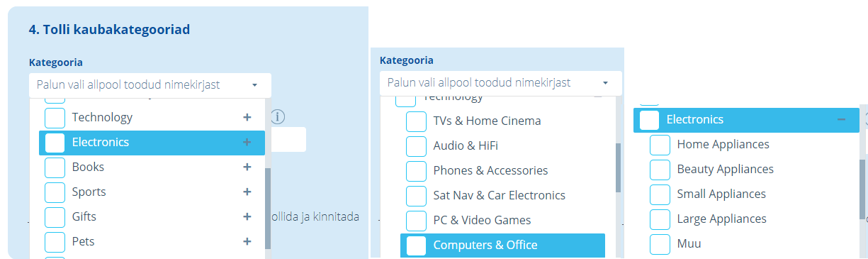This screenshot has height=259, width=868.
Task: Collapse Electronics with the minus icon
Action: (x=841, y=120)
